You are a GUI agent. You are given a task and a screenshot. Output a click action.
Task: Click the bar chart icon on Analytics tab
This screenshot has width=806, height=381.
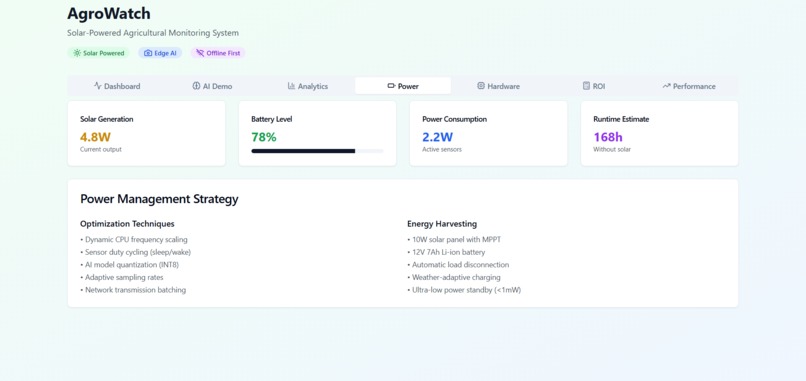coord(291,86)
